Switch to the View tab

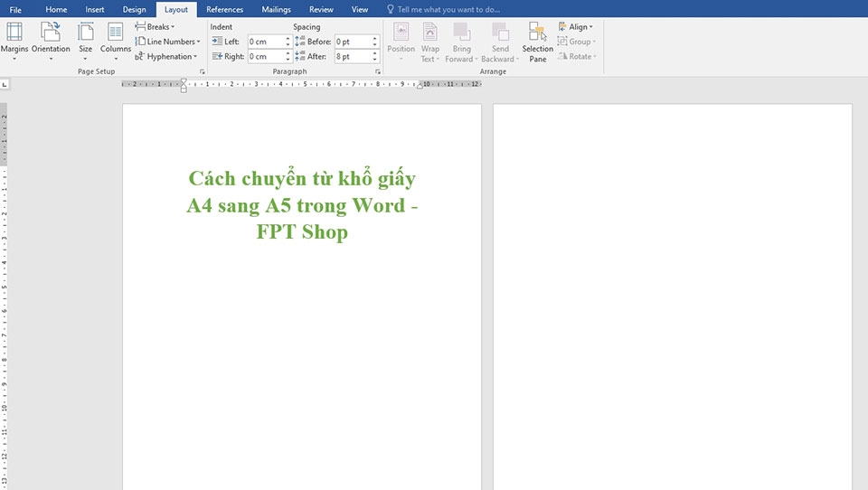pos(360,9)
